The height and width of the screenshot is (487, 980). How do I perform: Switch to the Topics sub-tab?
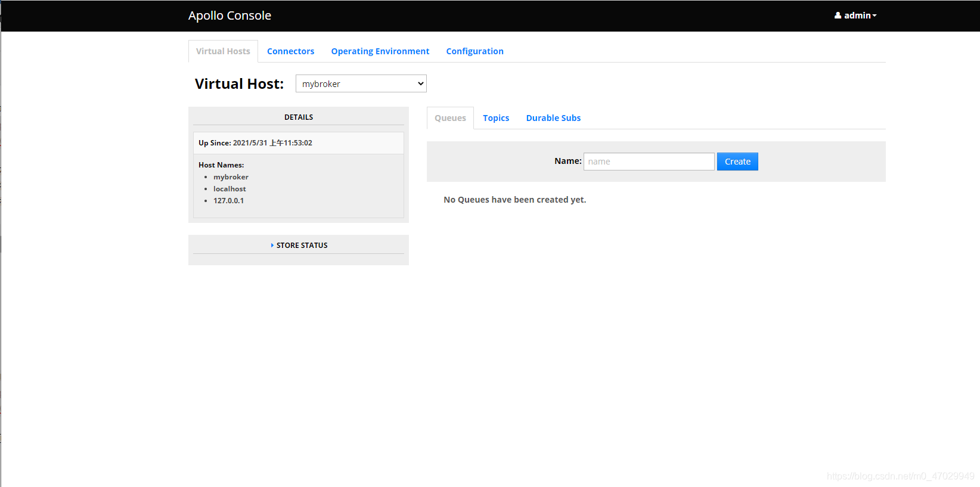coord(496,118)
